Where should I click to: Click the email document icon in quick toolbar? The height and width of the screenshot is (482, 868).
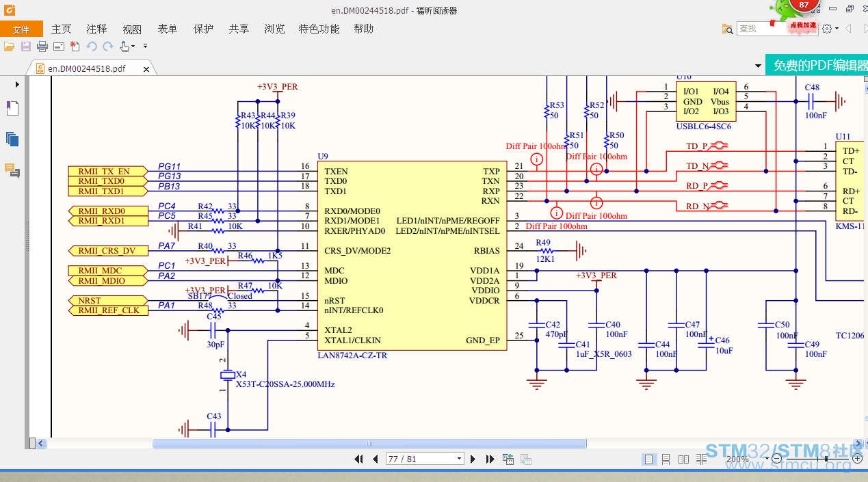coord(59,46)
